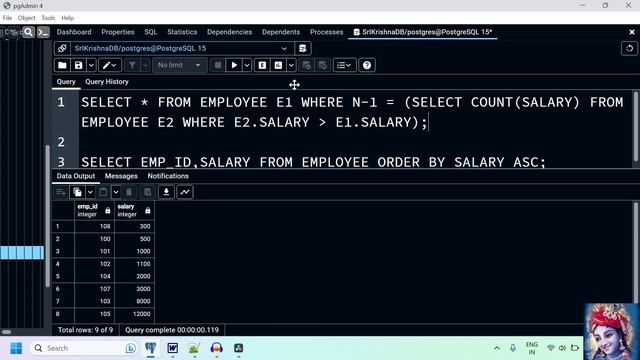
Task: Open the Object menu
Action: (x=27, y=18)
